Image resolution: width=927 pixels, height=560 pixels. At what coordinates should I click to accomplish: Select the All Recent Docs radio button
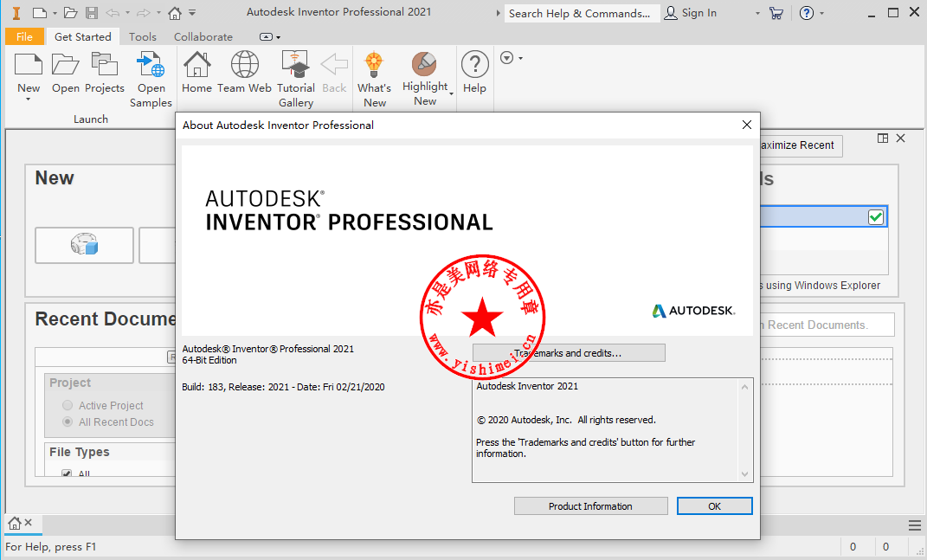68,422
